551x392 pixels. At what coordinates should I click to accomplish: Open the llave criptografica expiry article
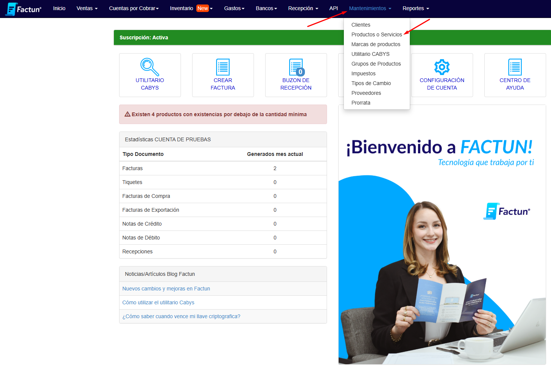coord(181,316)
